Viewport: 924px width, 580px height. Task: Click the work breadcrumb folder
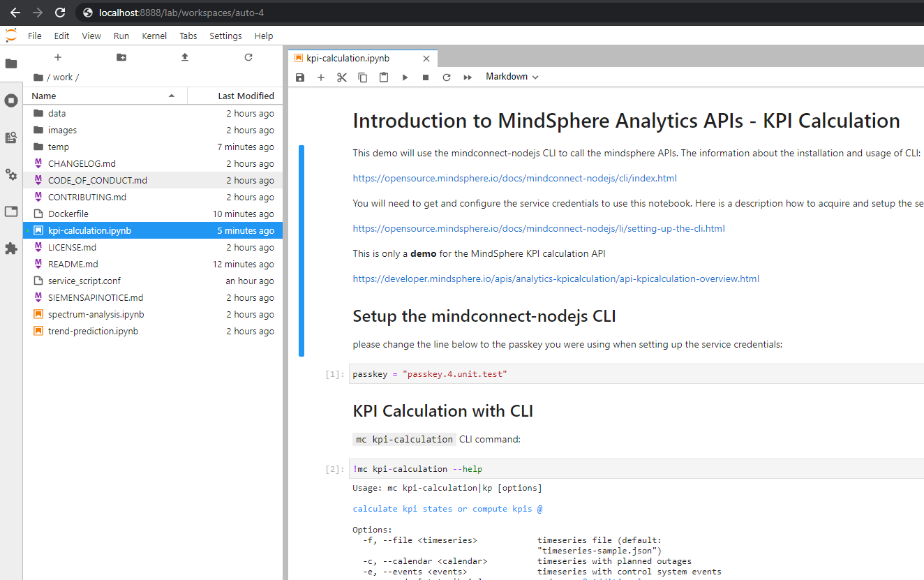[63, 77]
